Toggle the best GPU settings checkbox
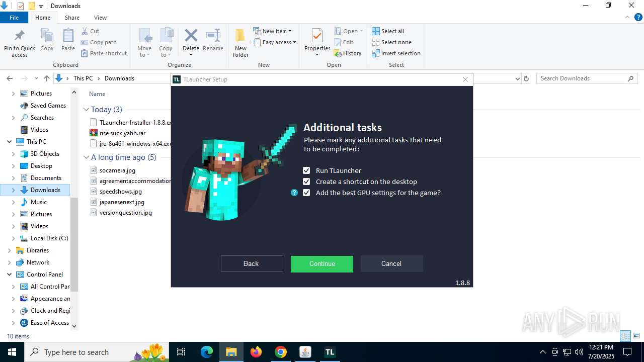Image resolution: width=644 pixels, height=362 pixels. pyautogui.click(x=306, y=193)
